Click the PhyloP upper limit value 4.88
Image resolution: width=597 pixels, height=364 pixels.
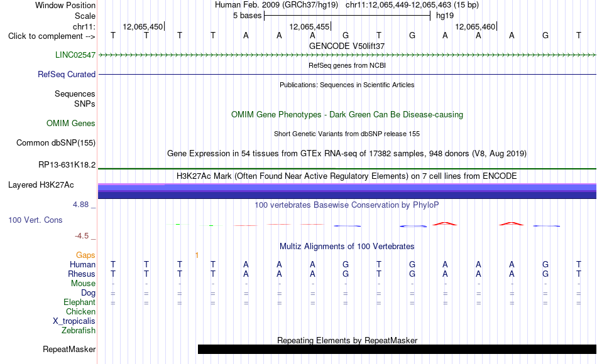pos(80,205)
